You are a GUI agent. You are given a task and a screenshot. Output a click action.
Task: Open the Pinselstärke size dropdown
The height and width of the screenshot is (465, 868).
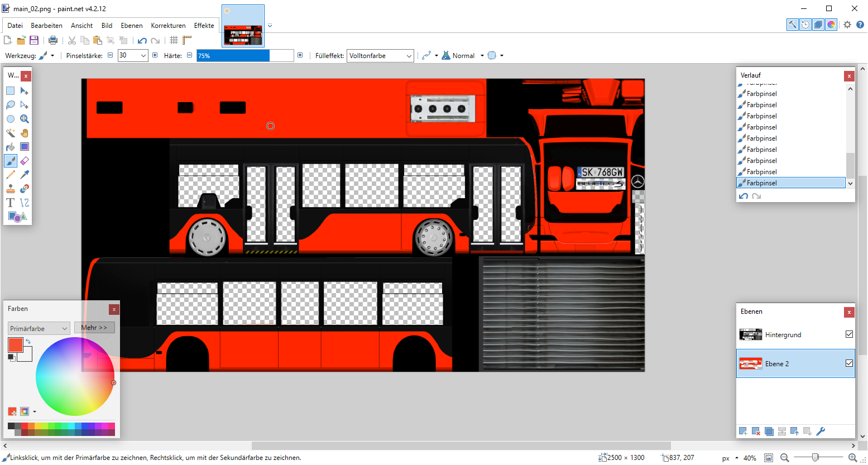coord(143,56)
